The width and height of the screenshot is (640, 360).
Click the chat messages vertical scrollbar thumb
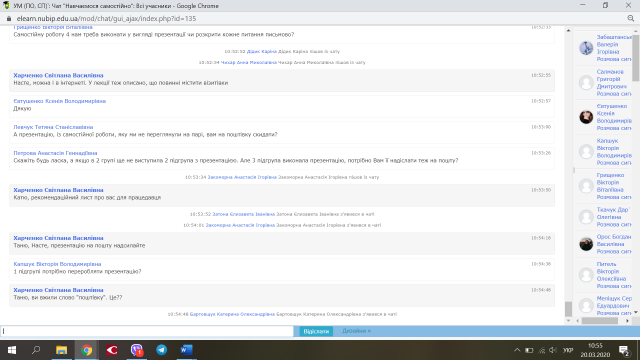(x=568, y=309)
